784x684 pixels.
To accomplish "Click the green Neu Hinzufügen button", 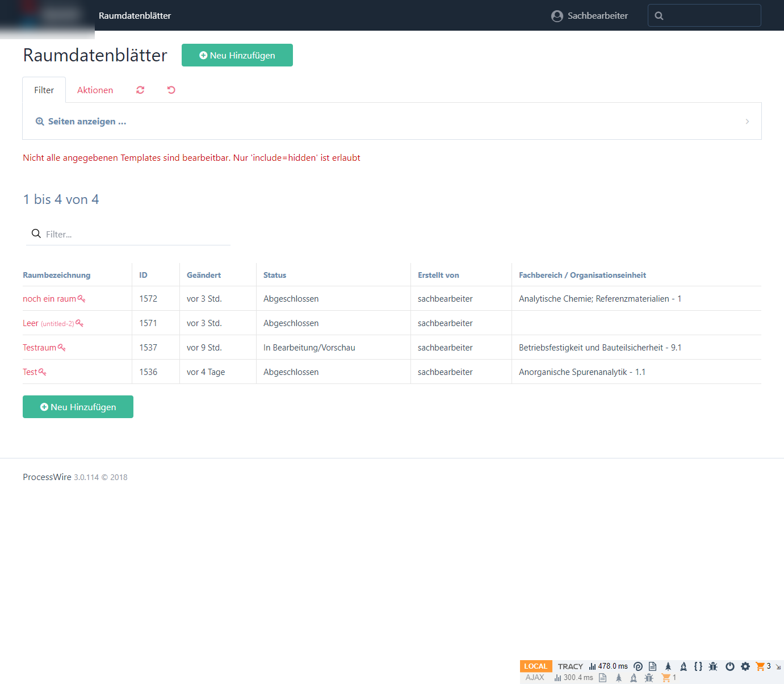I will click(237, 55).
